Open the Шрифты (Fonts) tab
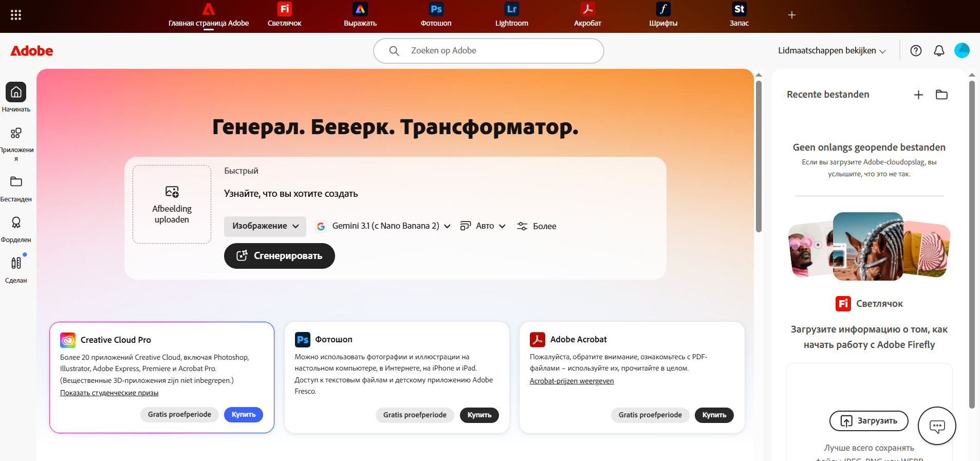Viewport: 980px width, 461px height. click(663, 15)
